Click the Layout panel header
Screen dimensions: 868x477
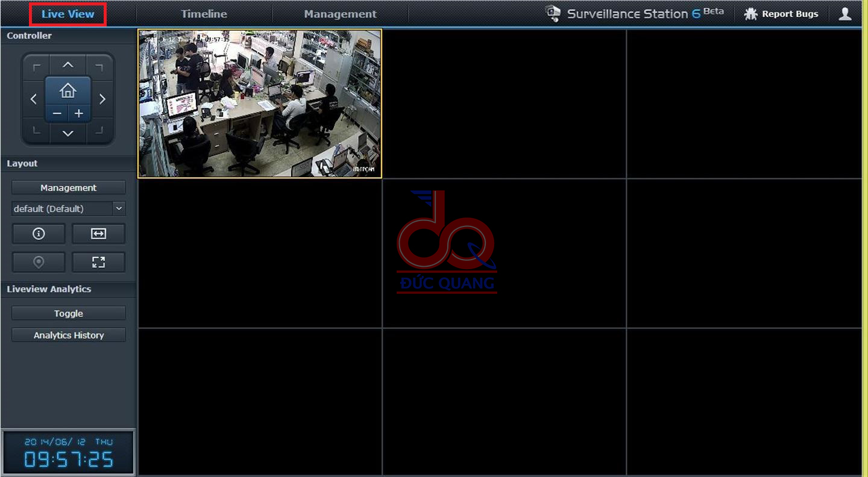[x=68, y=163]
